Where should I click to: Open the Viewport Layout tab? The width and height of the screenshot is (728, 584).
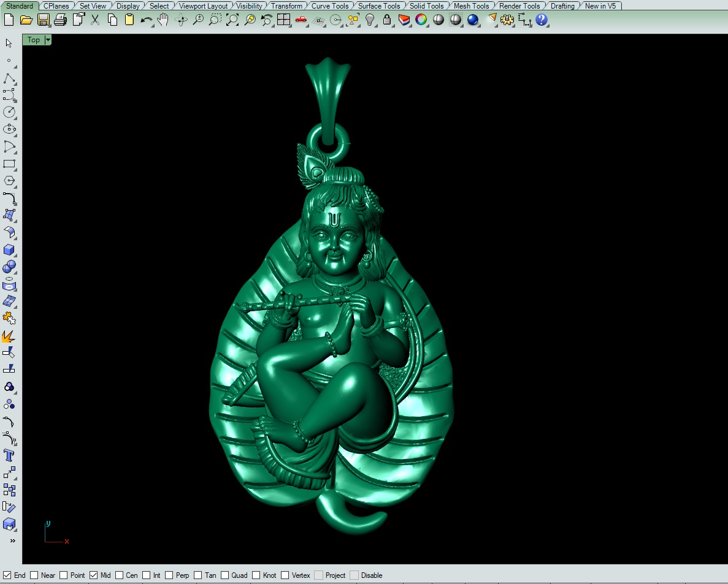[x=204, y=6]
